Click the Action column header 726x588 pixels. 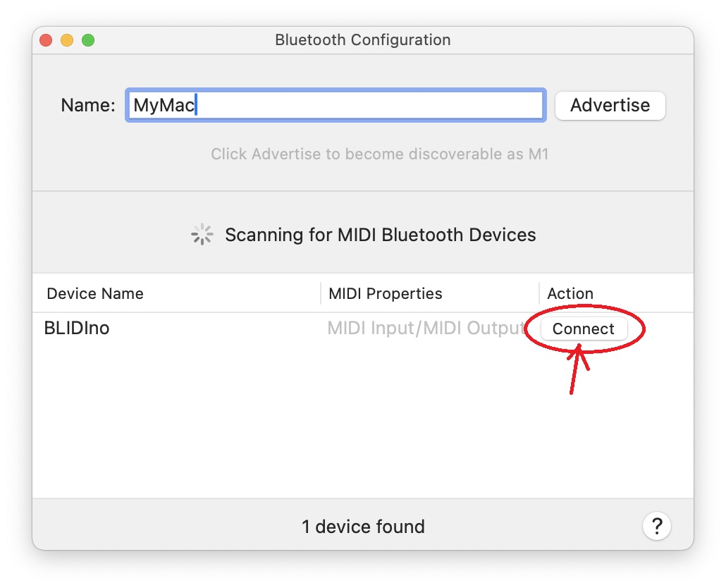(570, 293)
